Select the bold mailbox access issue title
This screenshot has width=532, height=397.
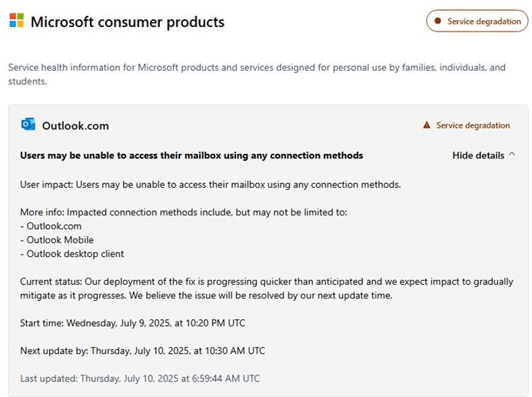pos(191,155)
